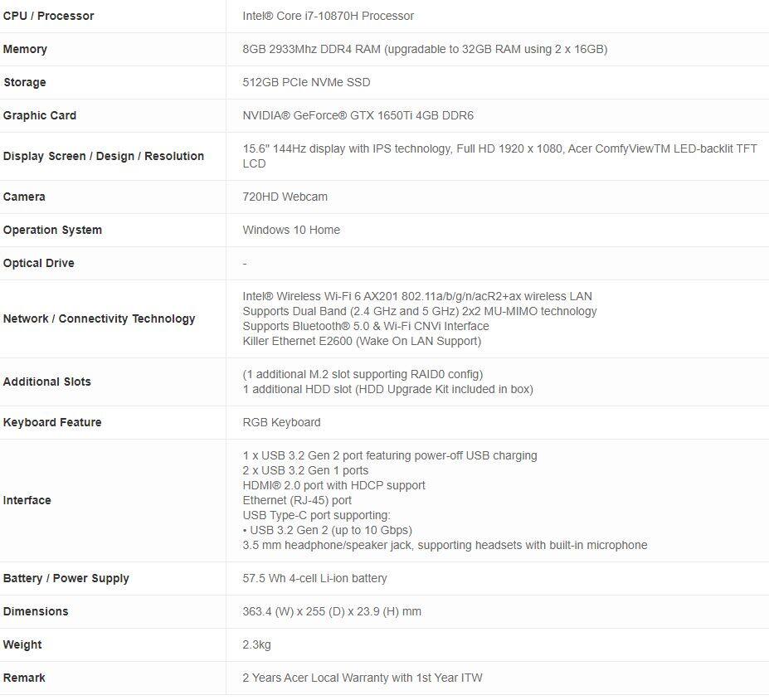Click the Windows 10 Home value
This screenshot has height=700, width=769.
click(x=291, y=230)
